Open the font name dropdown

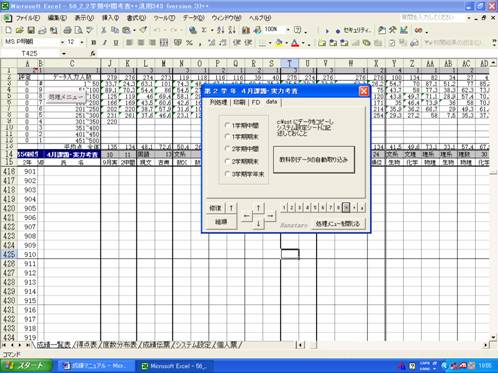pos(62,43)
